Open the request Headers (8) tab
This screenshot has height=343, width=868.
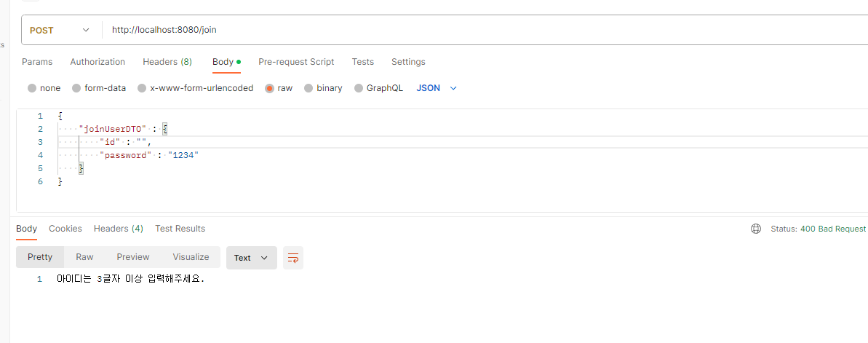(x=167, y=62)
